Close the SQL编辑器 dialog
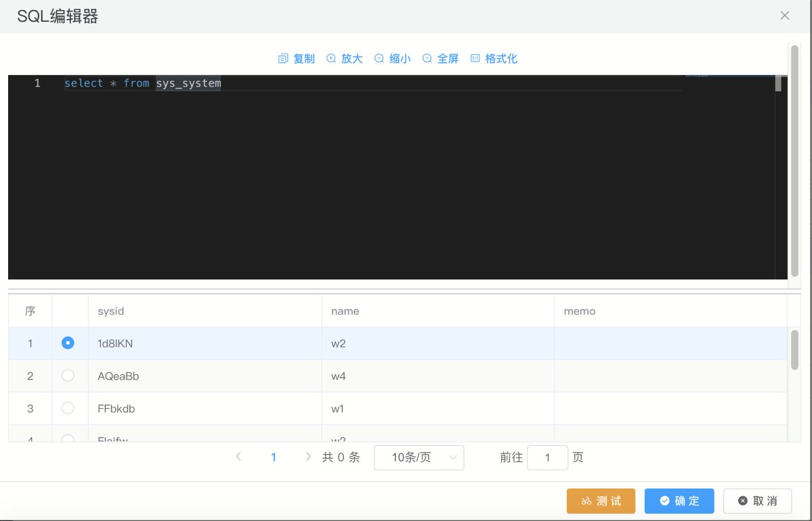Image resolution: width=812 pixels, height=521 pixels. 785,16
